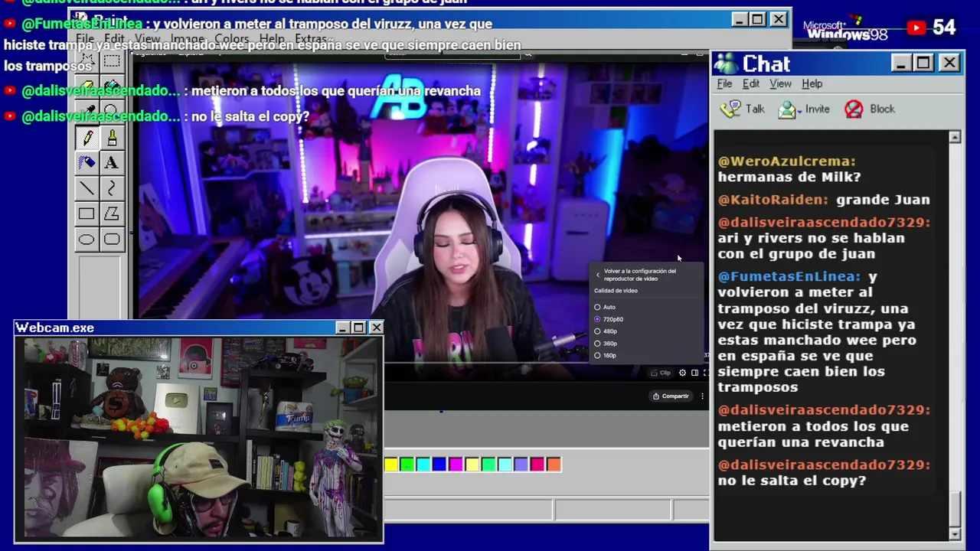
Task: Click the Clip button in video player
Action: point(661,373)
